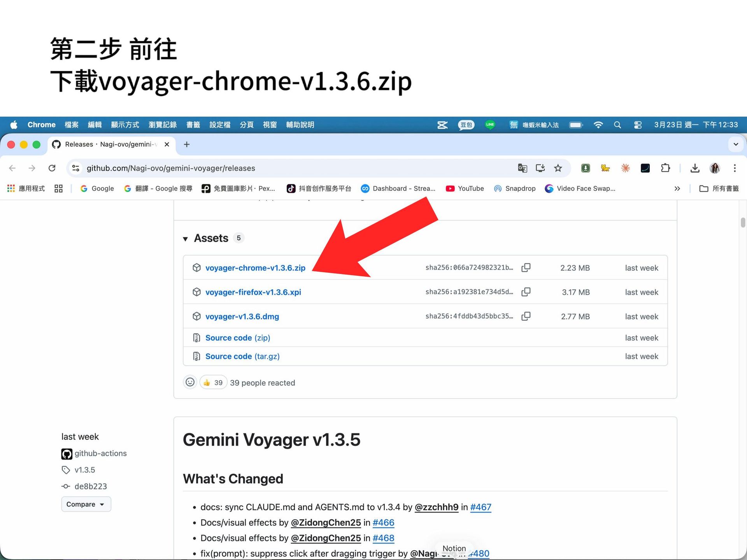Screen dimensions: 747x560
Task: Open the tab search dropdown arrow
Action: tap(735, 144)
